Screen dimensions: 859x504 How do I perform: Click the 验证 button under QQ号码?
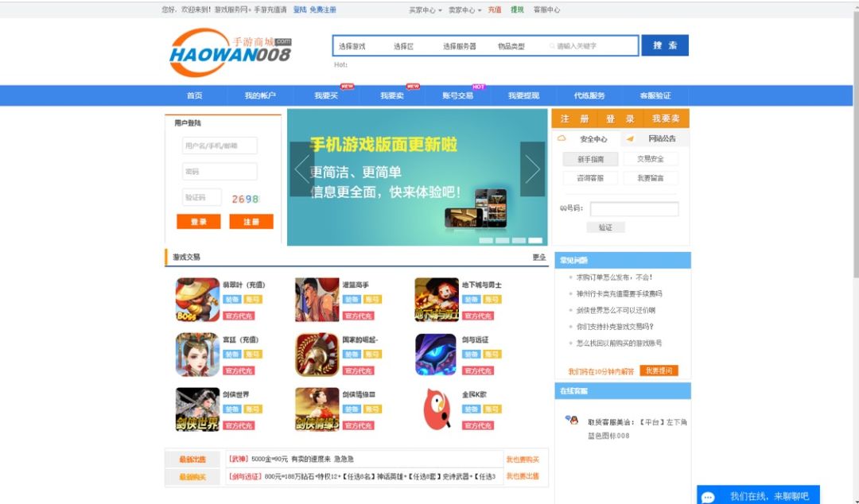tap(605, 227)
